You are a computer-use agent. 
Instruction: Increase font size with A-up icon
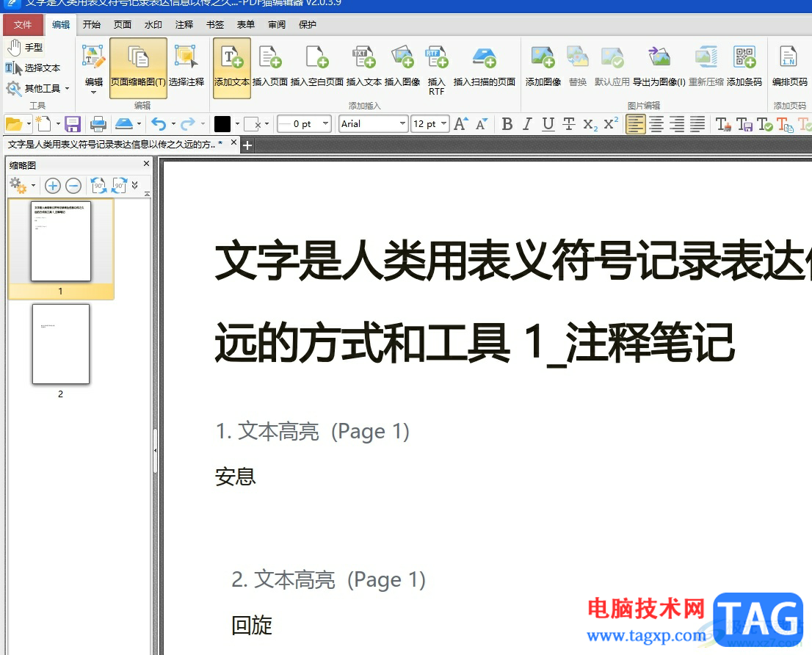460,124
